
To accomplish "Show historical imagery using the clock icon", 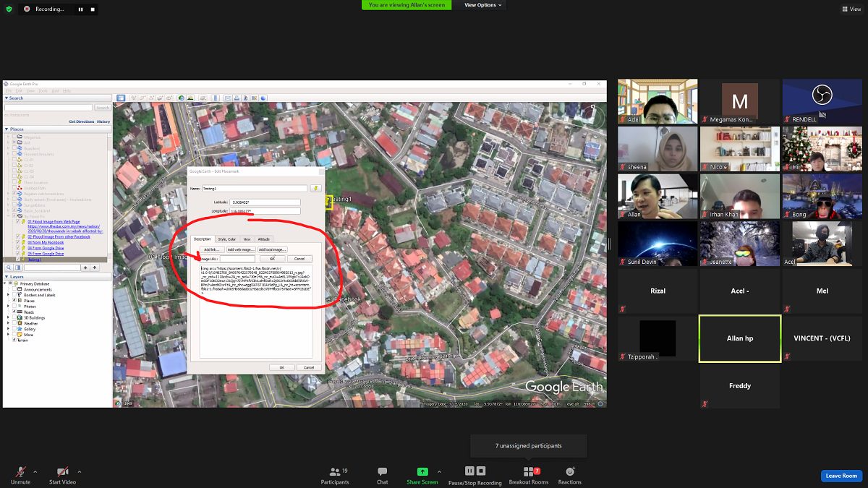I will (182, 98).
